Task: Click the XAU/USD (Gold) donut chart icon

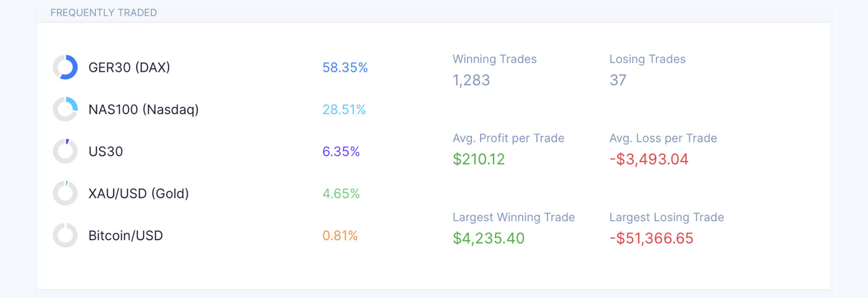Action: click(x=65, y=193)
